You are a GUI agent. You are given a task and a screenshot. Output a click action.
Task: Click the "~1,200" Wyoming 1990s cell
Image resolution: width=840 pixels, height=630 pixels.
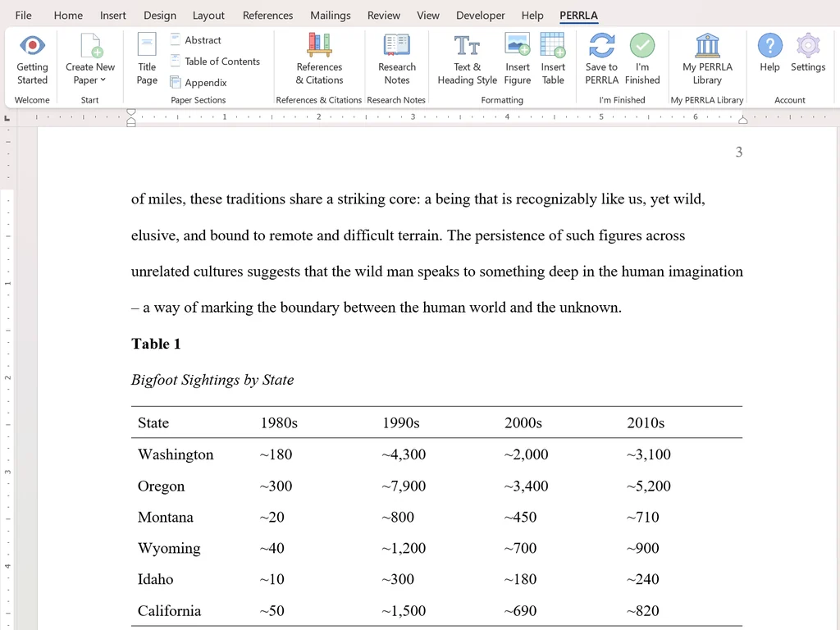pos(404,548)
